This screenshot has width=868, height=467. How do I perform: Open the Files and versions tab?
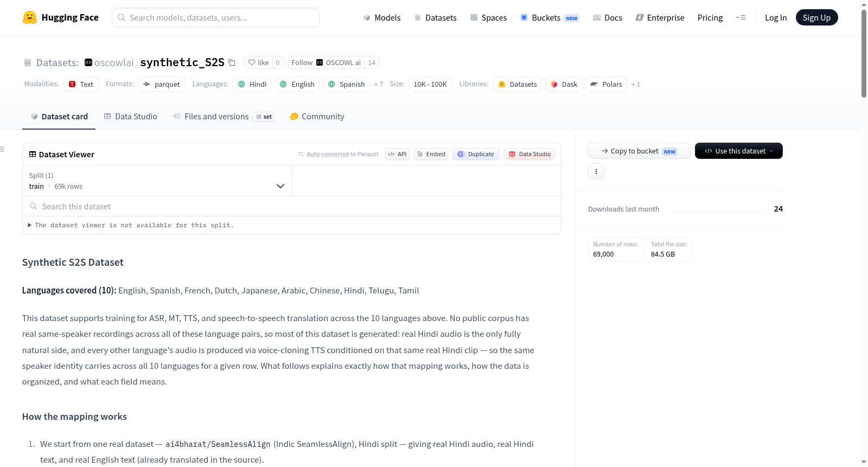pyautogui.click(x=224, y=116)
